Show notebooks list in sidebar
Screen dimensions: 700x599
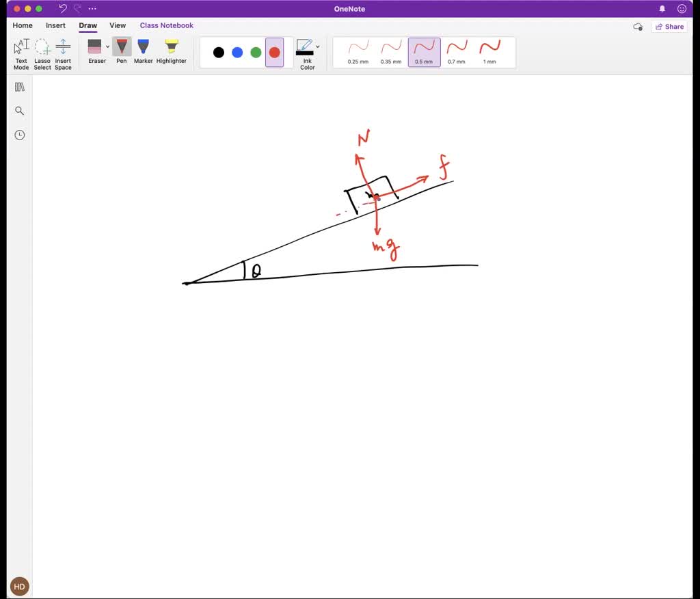(x=19, y=86)
